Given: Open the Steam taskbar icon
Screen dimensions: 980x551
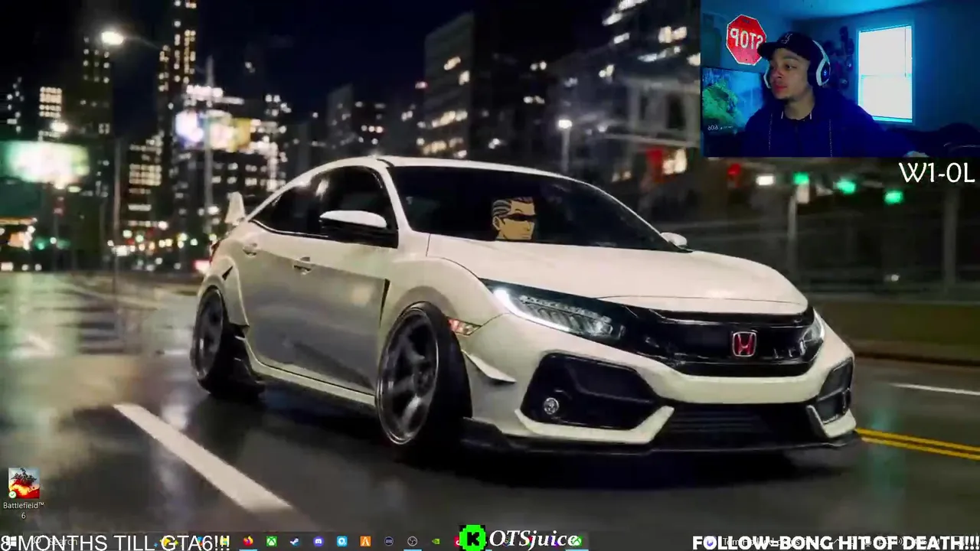Looking at the screenshot, I should [x=295, y=541].
